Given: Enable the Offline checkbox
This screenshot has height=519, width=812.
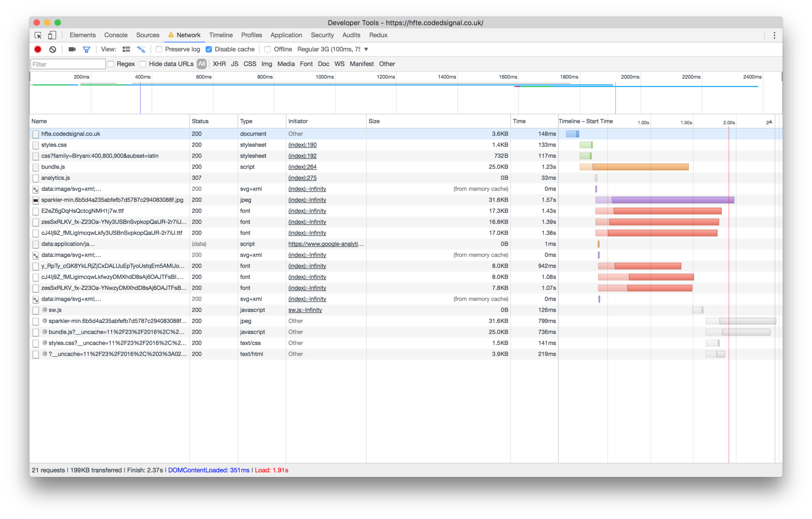Looking at the screenshot, I should click(268, 49).
